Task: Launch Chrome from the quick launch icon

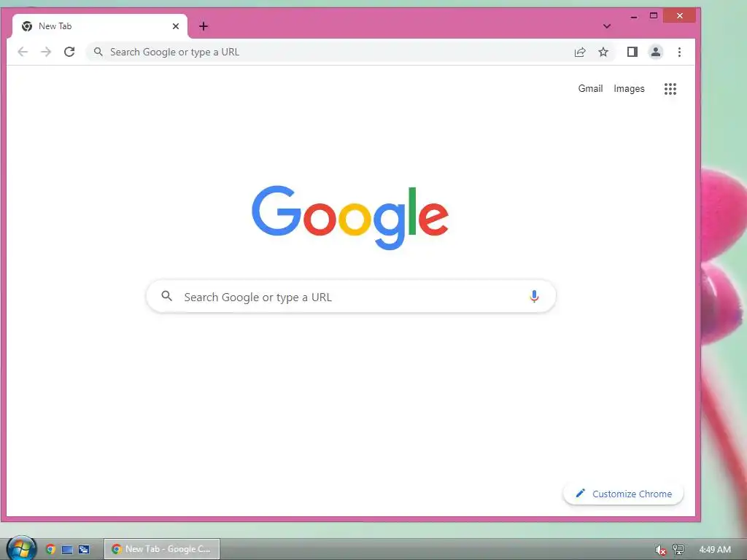Action: tap(50, 549)
